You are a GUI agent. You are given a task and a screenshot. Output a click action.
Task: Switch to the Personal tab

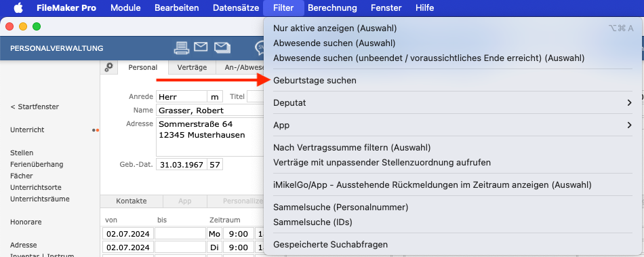143,68
